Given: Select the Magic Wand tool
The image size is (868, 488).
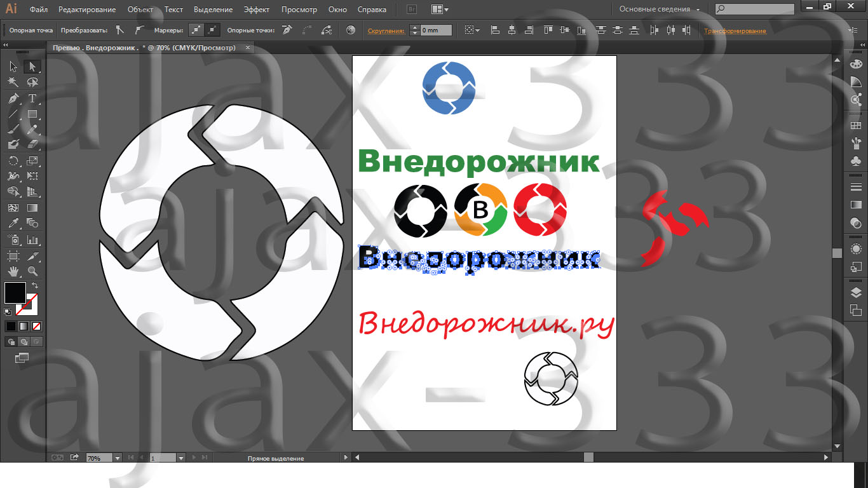Looking at the screenshot, I should point(13,82).
